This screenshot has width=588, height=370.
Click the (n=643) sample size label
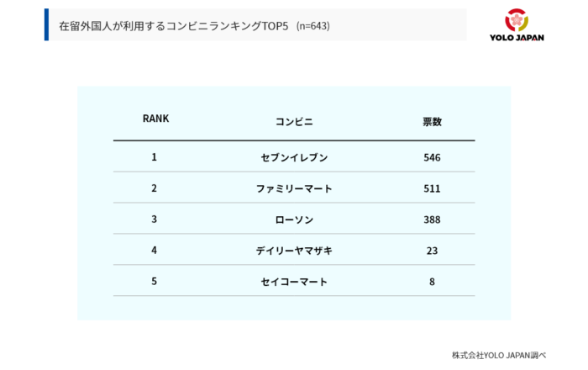[x=313, y=26]
